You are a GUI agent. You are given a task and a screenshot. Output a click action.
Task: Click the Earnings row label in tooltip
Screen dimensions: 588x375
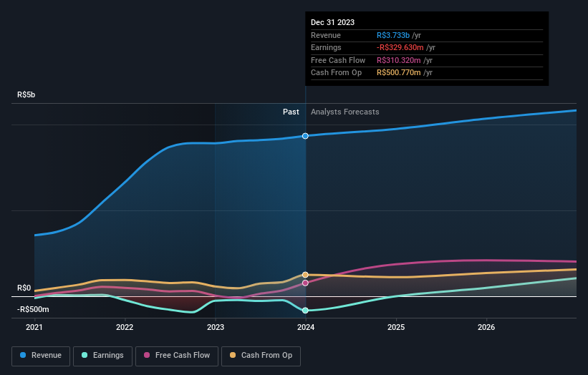pyautogui.click(x=327, y=47)
